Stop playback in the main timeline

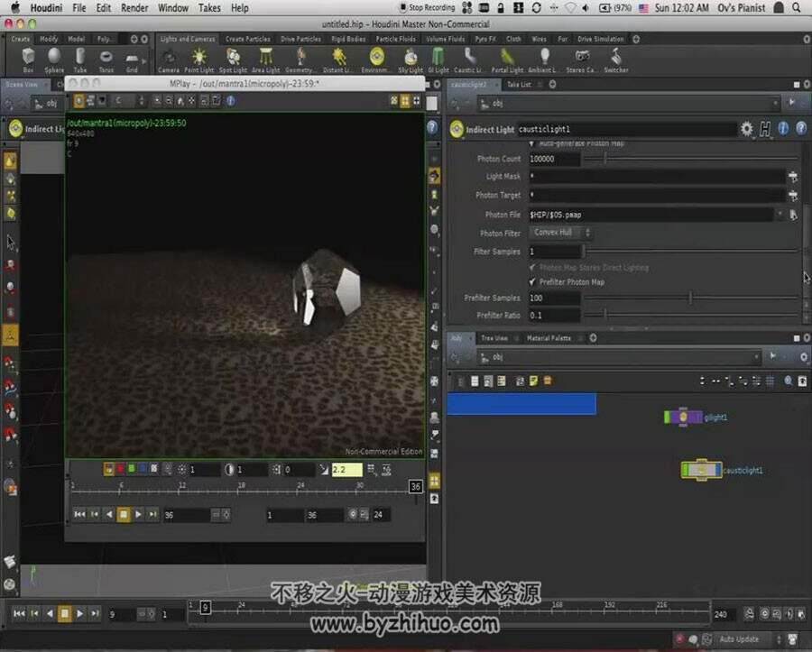point(65,614)
